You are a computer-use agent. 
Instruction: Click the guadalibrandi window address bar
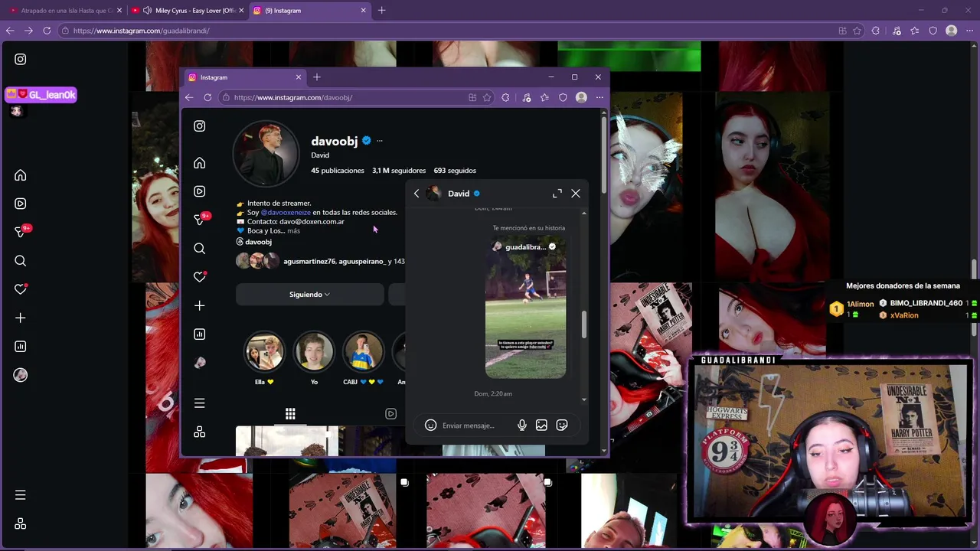(452, 31)
